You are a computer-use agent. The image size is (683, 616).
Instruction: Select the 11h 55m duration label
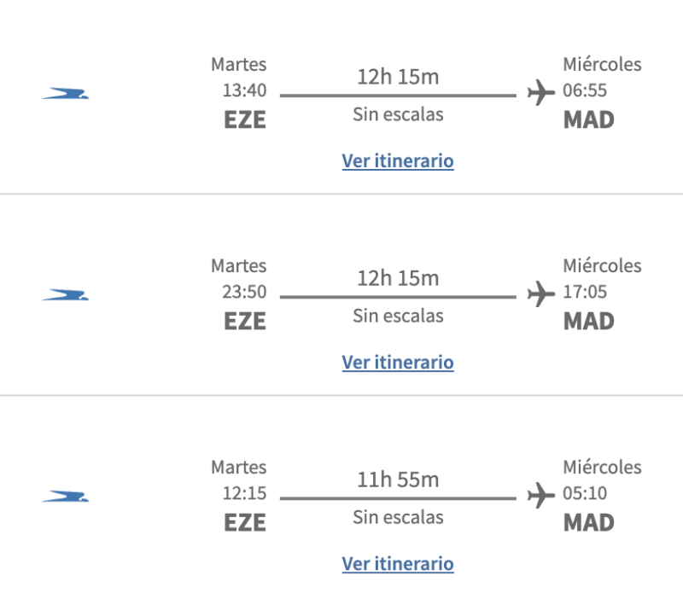[x=398, y=479]
